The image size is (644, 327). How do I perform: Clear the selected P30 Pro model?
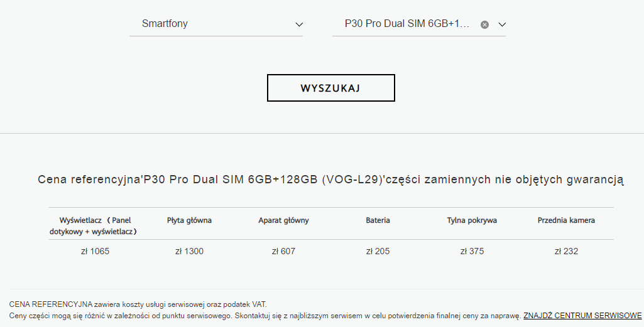tap(484, 24)
